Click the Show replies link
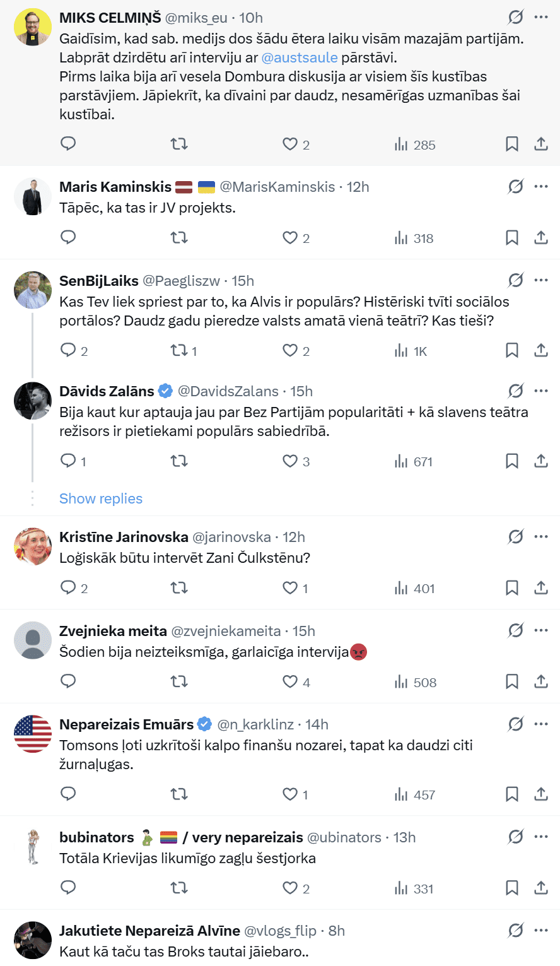Screen dimensions: 560x966 coord(101,498)
